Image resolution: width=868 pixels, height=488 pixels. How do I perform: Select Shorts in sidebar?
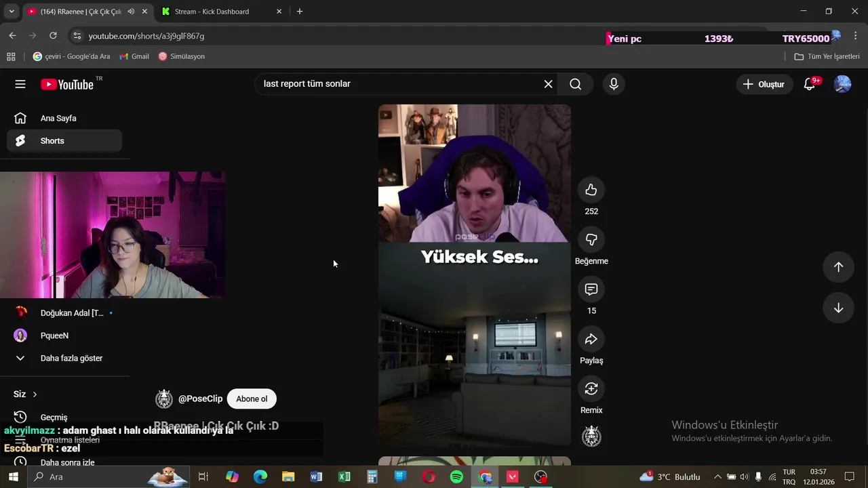[64, 141]
